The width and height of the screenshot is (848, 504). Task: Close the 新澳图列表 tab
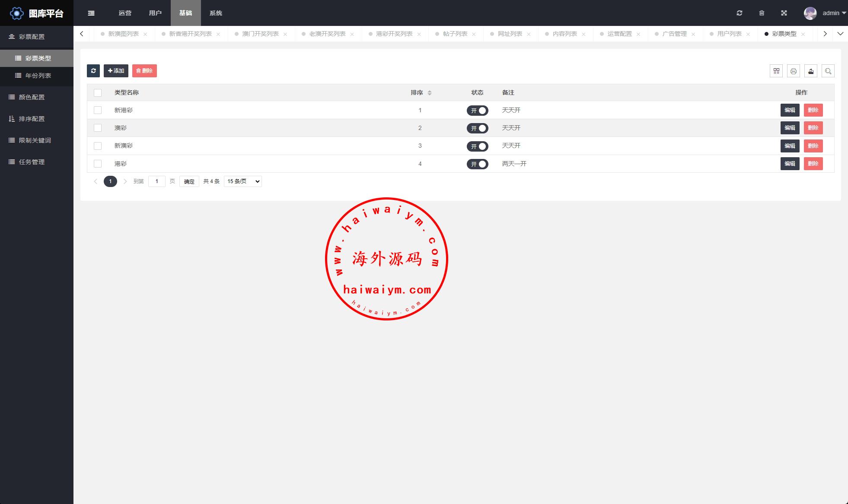click(145, 34)
